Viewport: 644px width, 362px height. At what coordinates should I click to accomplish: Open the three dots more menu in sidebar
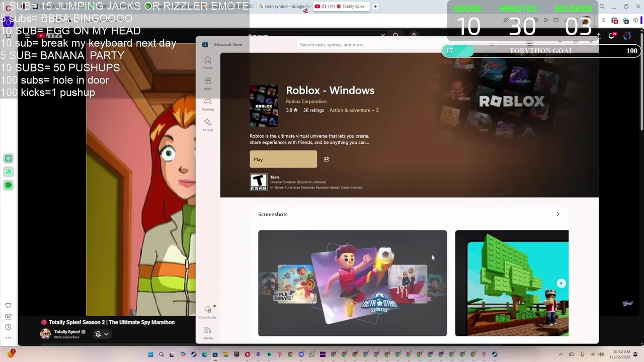8,338
